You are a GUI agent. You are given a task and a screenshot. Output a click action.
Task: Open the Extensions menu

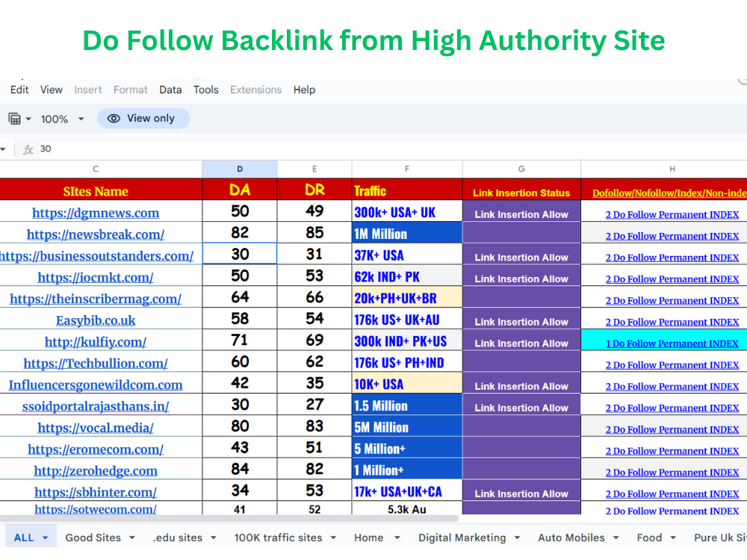[x=255, y=90]
